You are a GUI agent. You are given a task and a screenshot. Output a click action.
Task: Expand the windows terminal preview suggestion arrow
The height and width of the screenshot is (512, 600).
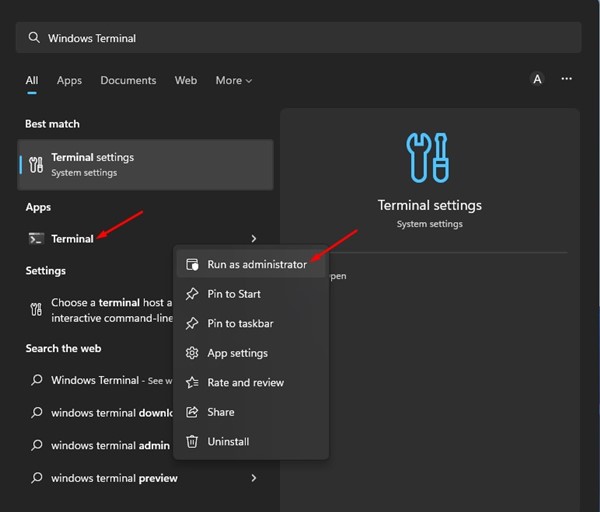(x=254, y=478)
